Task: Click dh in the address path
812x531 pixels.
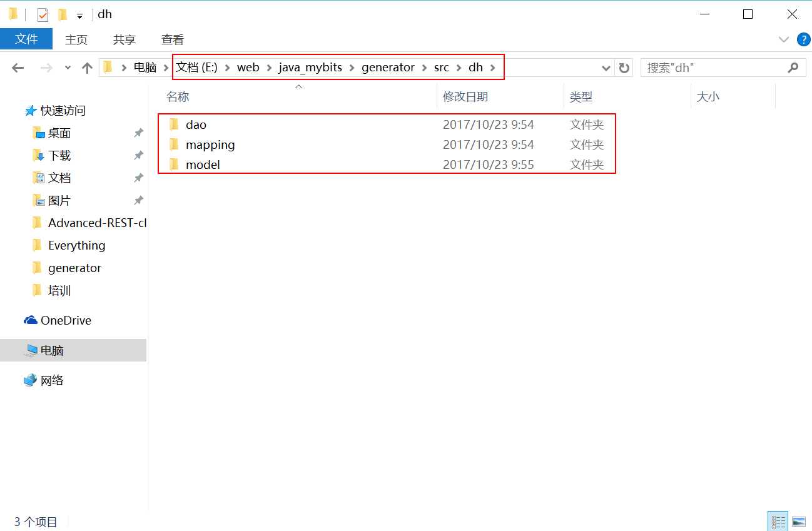Action: tap(475, 68)
